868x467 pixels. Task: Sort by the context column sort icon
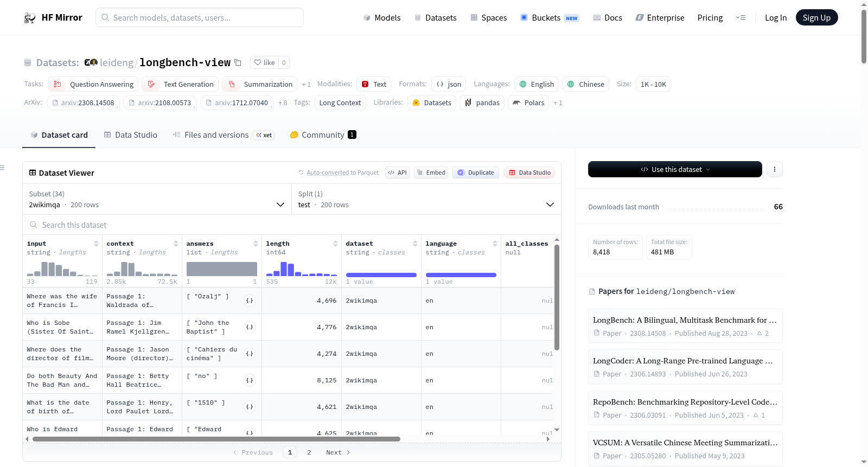[x=176, y=244]
